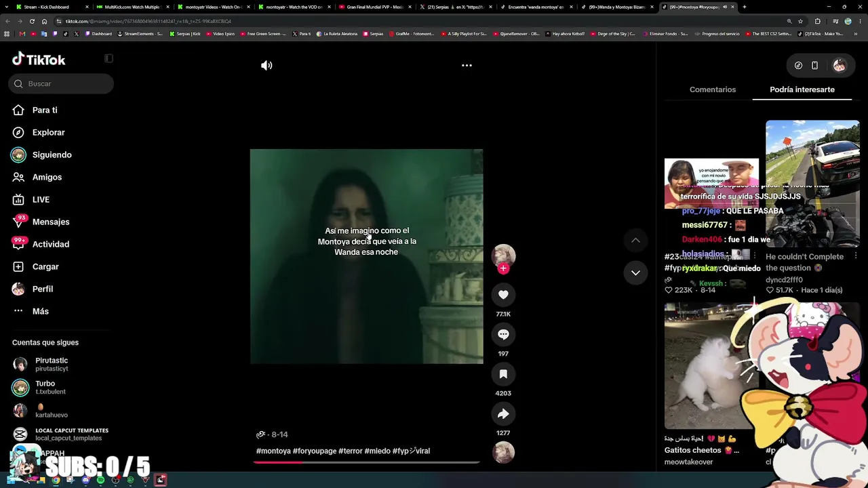Collapse the sidebar with the panel icon
The width and height of the screenshot is (868, 488).
pos(108,59)
